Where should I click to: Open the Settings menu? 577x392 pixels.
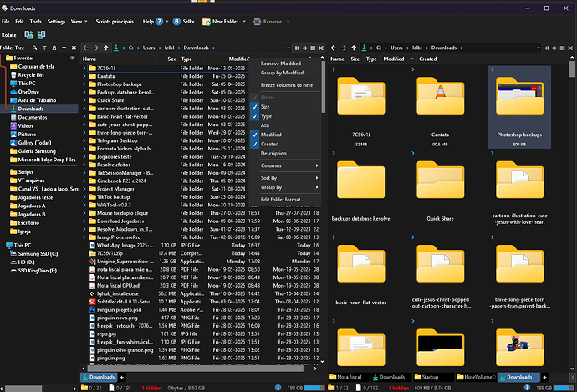(56, 22)
